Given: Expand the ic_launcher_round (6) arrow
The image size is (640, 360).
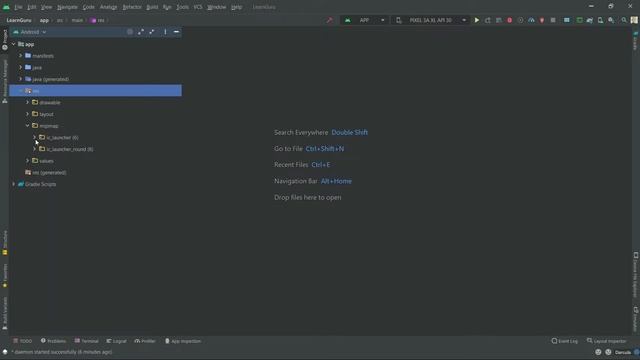Looking at the screenshot, I should 35,149.
